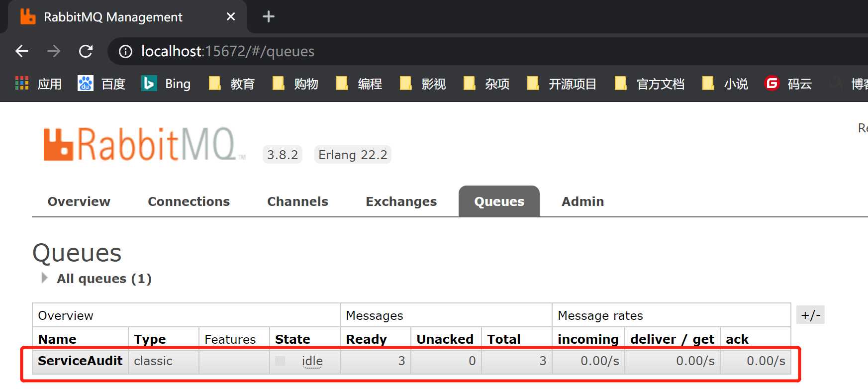Click the Features column header
The height and width of the screenshot is (389, 868).
[x=230, y=339]
